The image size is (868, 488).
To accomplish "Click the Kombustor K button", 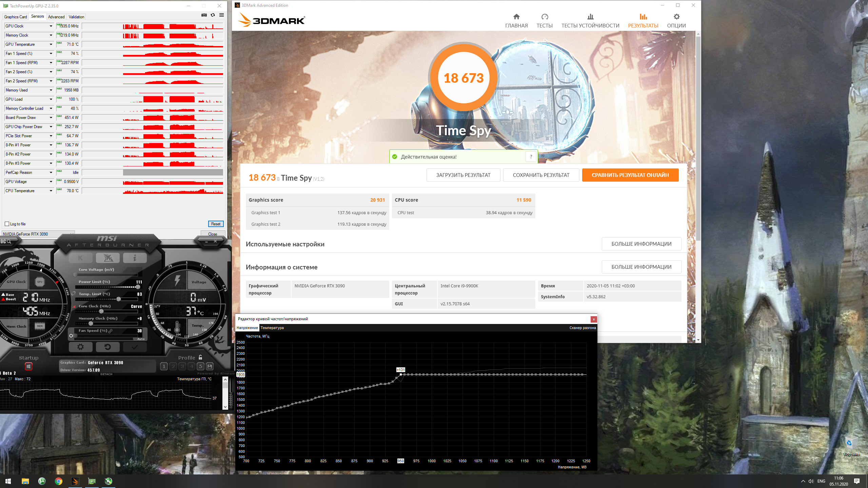I will (x=80, y=258).
